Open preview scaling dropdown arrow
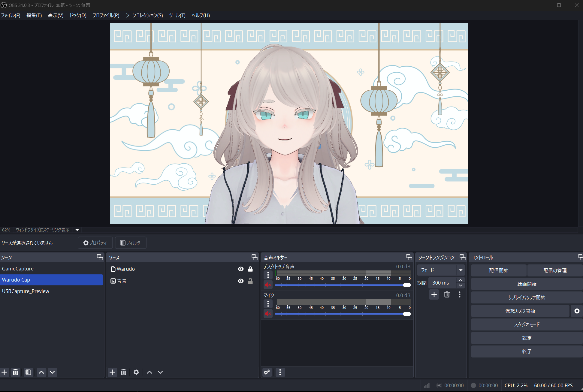Viewport: 583px width, 392px height. click(77, 230)
